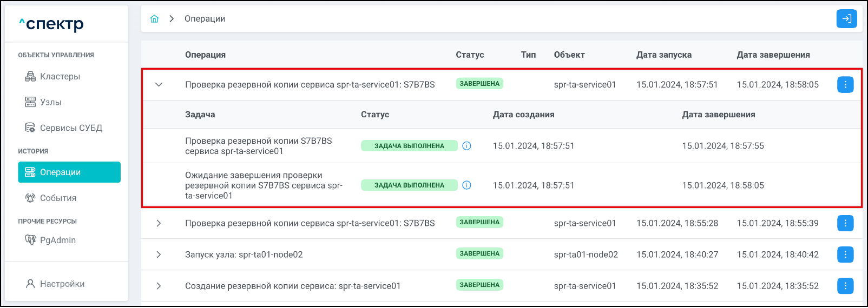The image size is (868, 308).
Task: Collapse the expanded backup check operation
Action: [159, 85]
